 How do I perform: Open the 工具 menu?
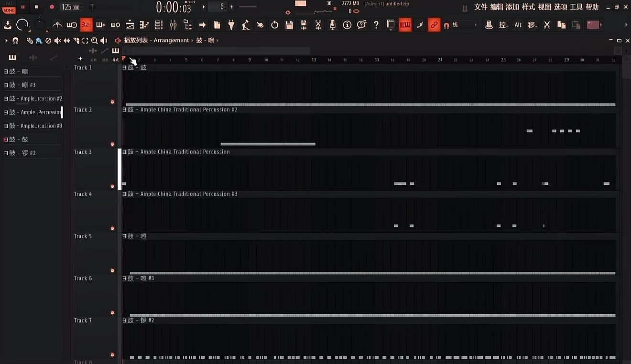[576, 7]
